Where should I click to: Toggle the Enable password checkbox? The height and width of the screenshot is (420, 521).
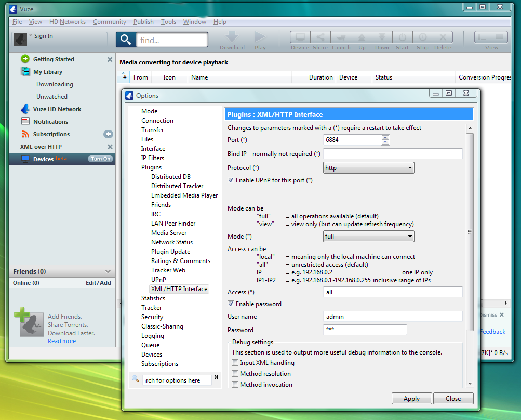tap(231, 304)
